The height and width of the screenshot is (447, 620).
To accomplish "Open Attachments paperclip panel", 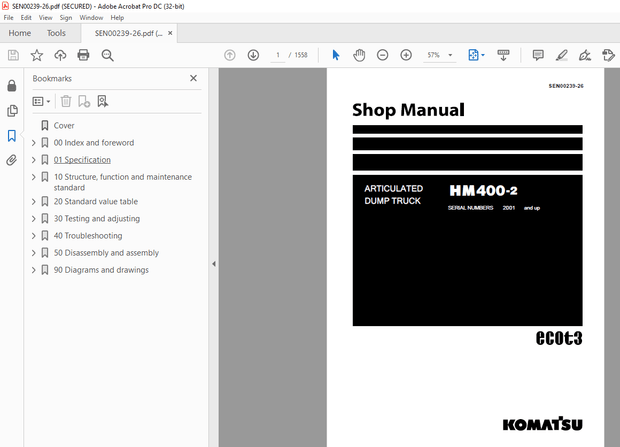I will [12, 160].
